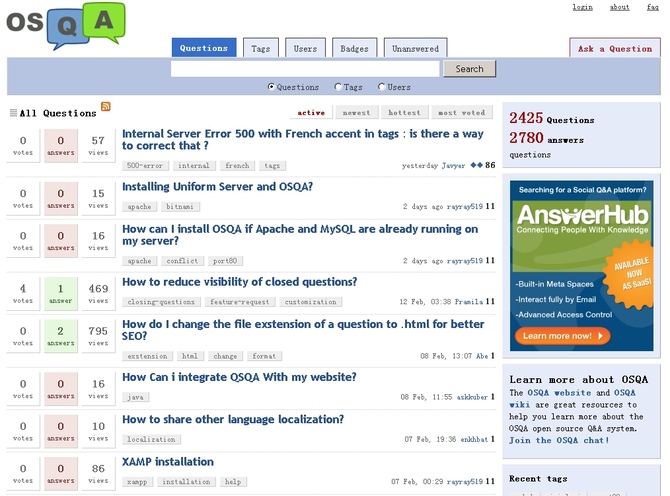Click the 469 views count
This screenshot has width=670, height=496.
click(98, 293)
